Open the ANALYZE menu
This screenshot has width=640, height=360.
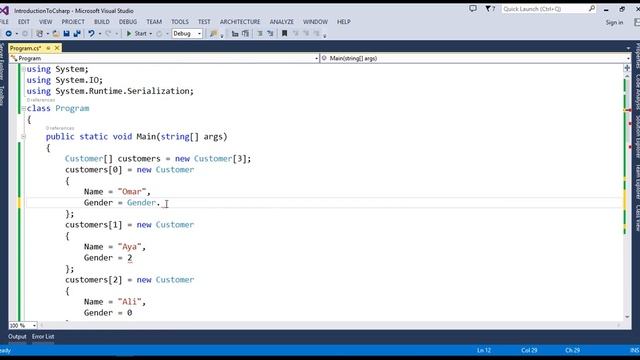click(x=282, y=22)
